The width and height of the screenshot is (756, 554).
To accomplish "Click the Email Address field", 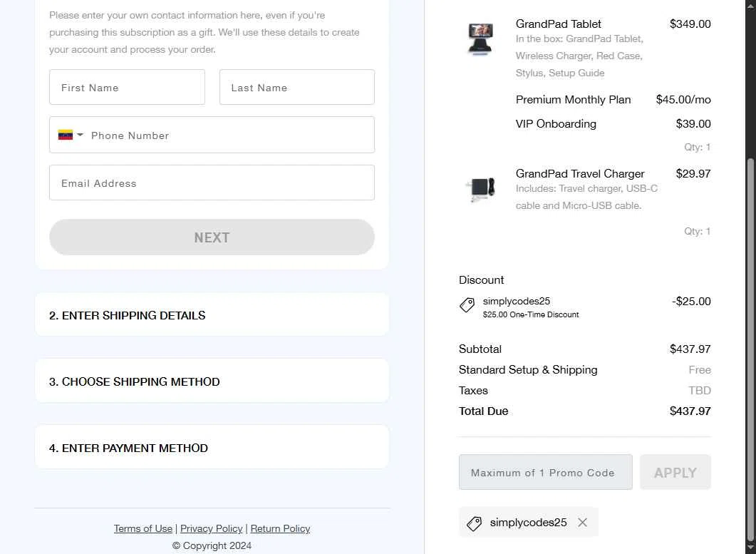I will point(212,183).
